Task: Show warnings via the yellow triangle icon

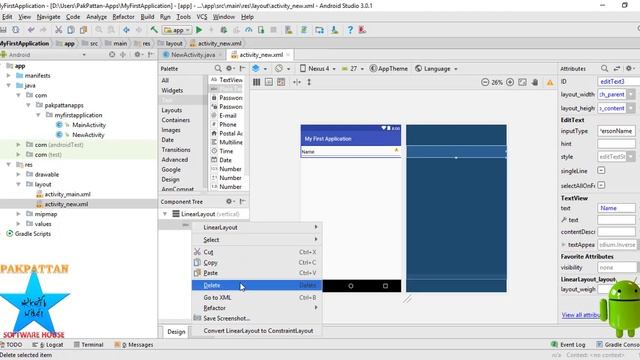Action: 550,82
